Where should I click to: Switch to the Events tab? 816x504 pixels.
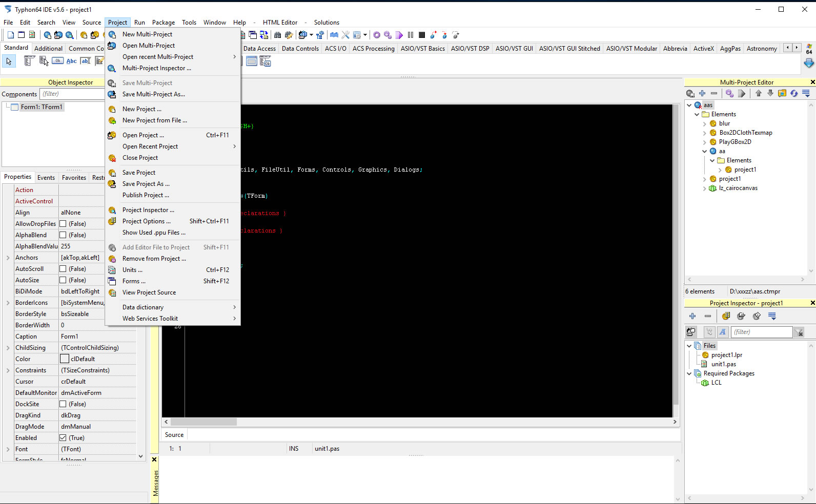[x=46, y=178]
